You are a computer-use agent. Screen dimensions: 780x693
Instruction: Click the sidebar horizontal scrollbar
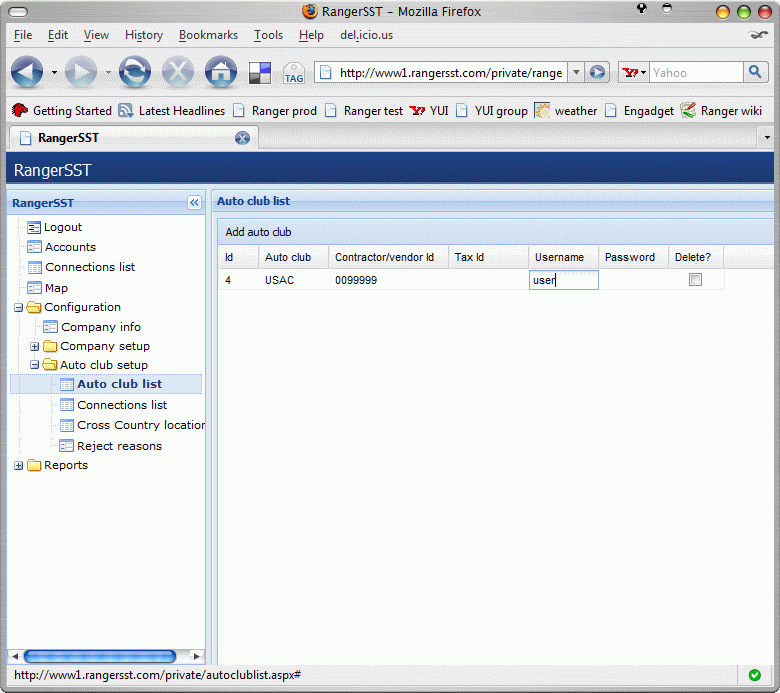(100, 656)
